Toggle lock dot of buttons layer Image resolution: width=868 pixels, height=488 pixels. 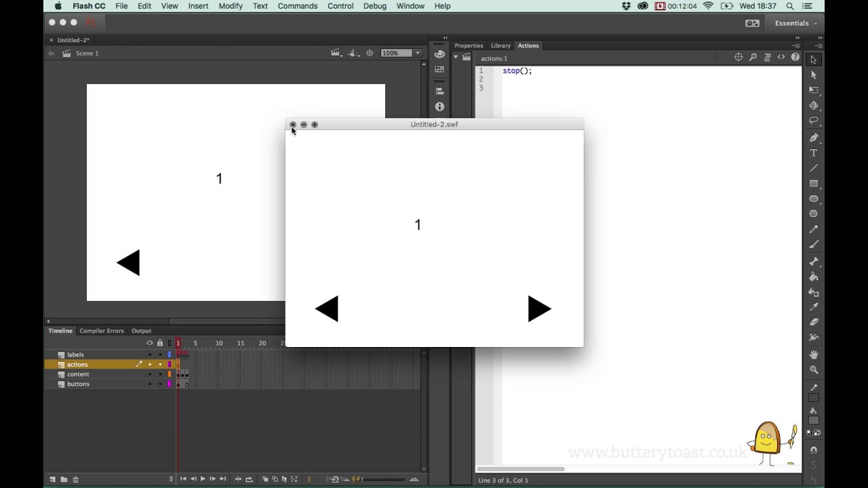160,384
